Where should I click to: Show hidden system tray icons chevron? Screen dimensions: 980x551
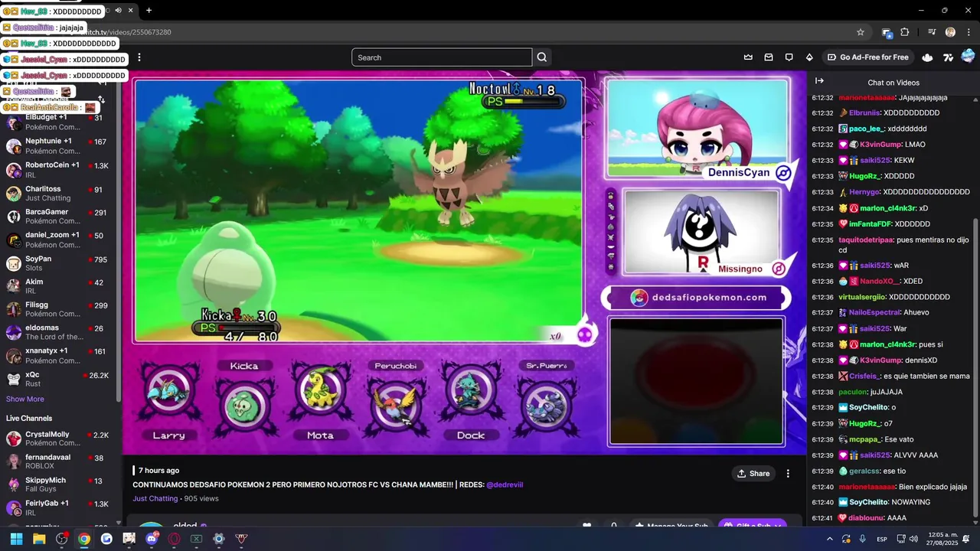829,539
